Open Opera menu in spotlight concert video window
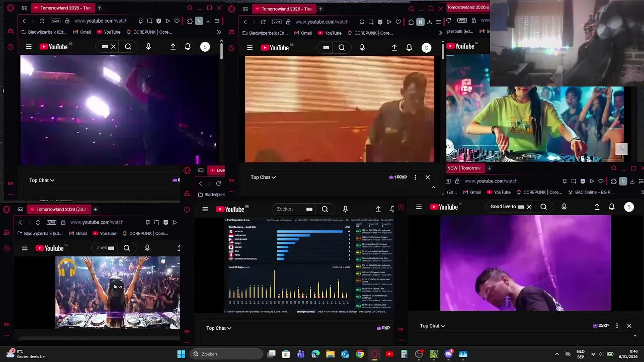 11,8
